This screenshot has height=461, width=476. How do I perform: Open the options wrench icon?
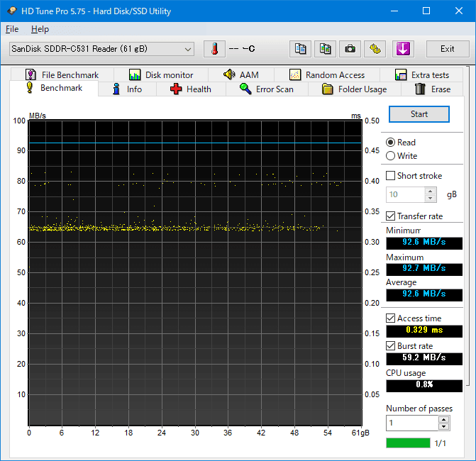point(375,49)
